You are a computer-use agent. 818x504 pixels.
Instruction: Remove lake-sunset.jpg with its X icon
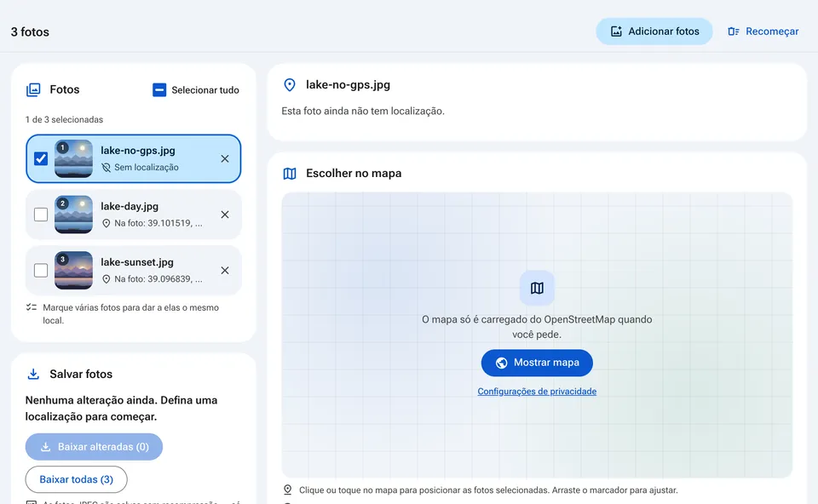tap(225, 270)
